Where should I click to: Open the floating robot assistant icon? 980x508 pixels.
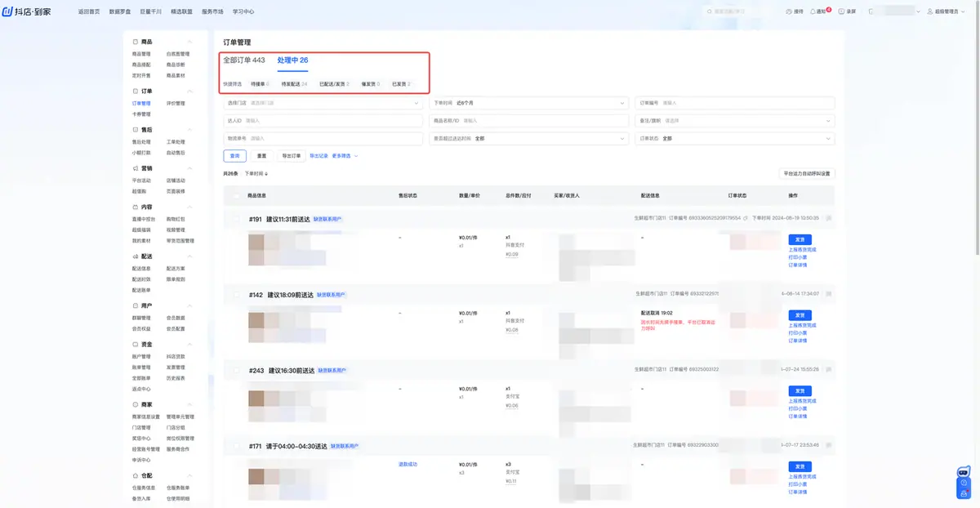964,472
